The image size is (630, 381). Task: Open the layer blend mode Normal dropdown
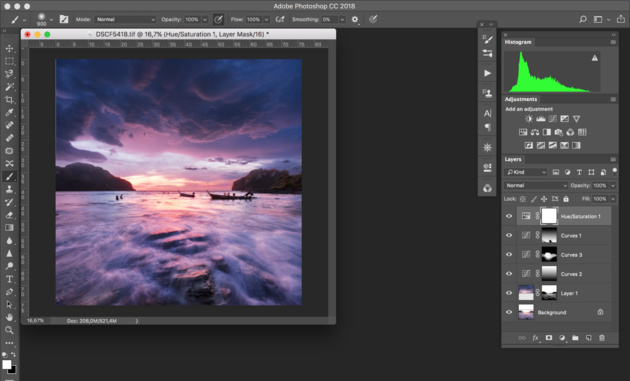point(536,185)
